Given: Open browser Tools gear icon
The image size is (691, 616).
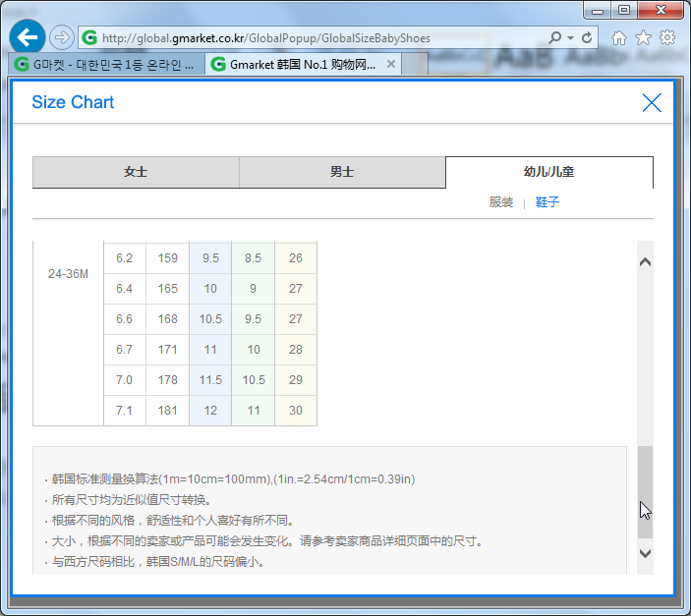Looking at the screenshot, I should [x=667, y=37].
